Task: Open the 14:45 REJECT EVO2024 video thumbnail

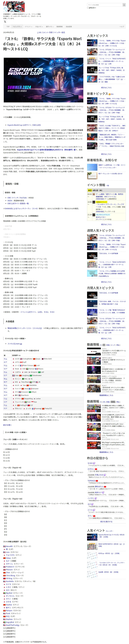Action: coord(94,389)
